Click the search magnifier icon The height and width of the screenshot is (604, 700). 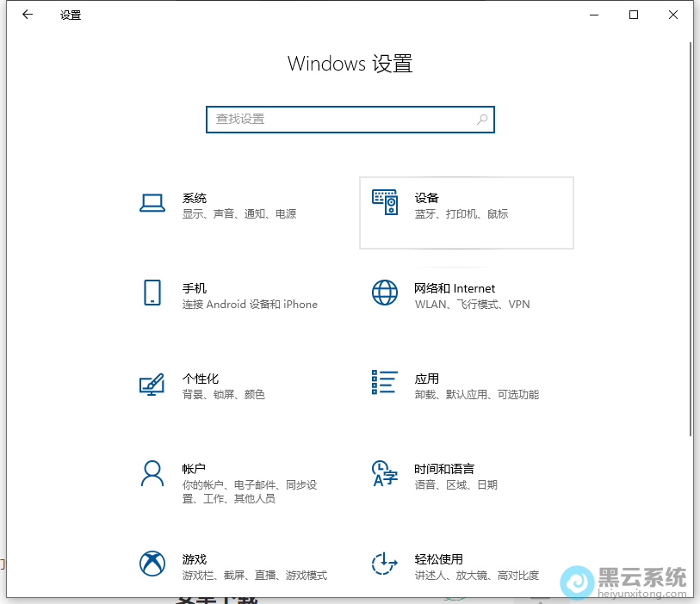click(x=482, y=120)
